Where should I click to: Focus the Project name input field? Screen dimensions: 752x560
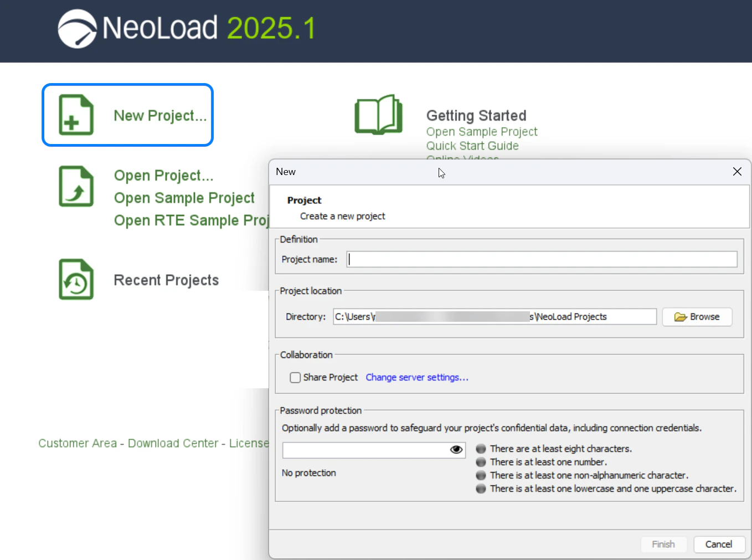click(542, 259)
